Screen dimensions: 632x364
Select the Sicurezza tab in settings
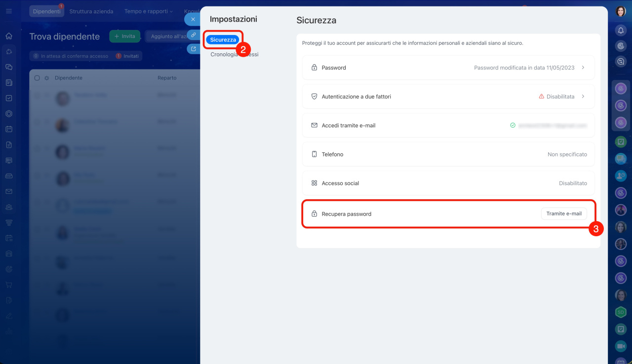point(223,39)
